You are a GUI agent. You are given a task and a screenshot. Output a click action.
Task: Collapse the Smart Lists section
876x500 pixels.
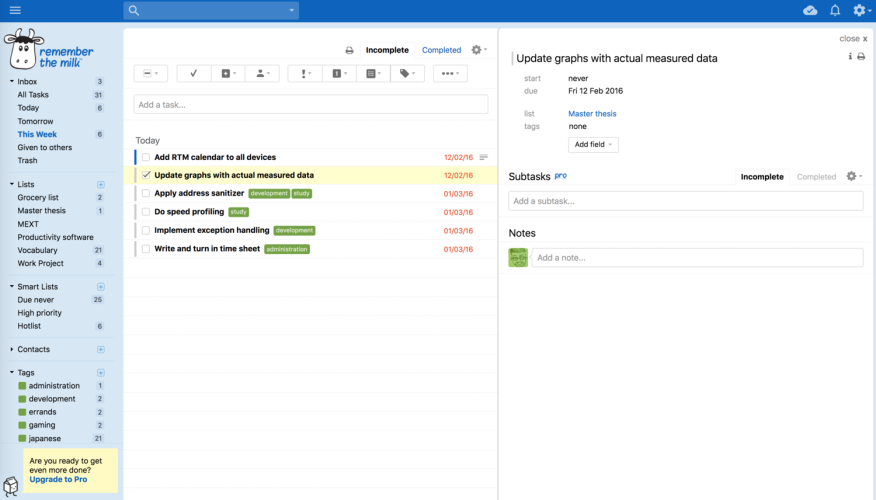pyautogui.click(x=11, y=287)
